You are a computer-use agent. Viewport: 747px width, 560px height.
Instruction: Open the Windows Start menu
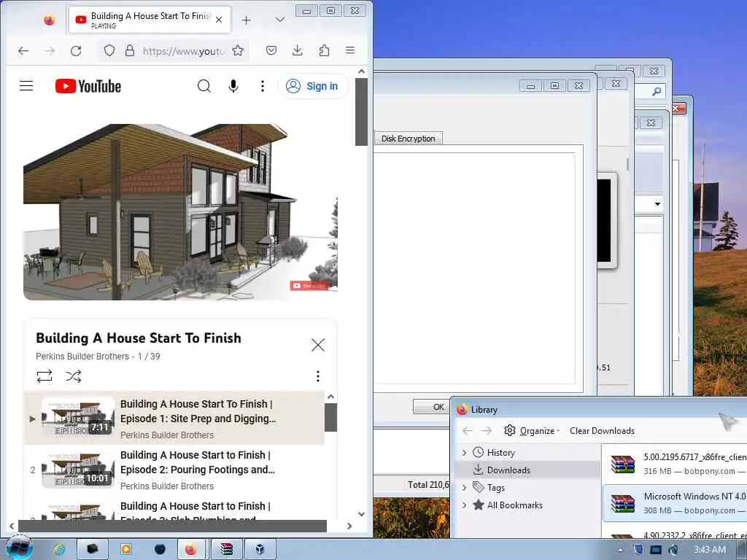[19, 549]
